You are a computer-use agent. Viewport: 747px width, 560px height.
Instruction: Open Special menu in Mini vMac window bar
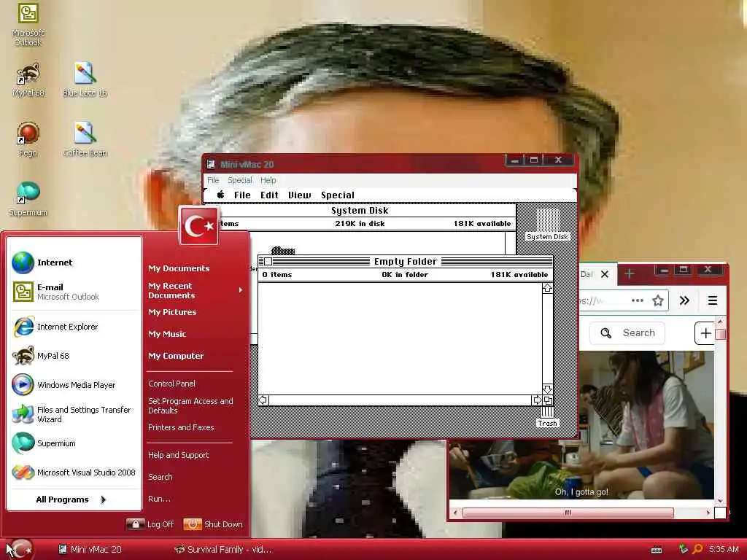(239, 180)
